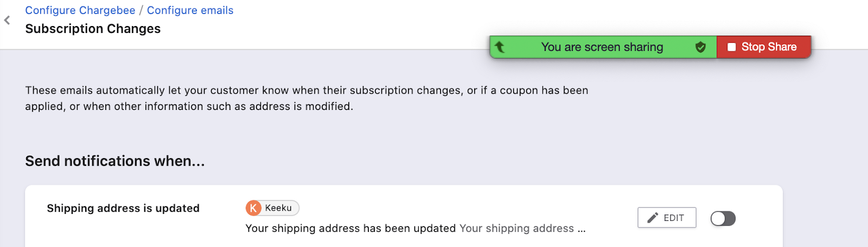Viewport: 868px width, 247px height.
Task: Click the grey truncated email preview text
Action: (522, 229)
